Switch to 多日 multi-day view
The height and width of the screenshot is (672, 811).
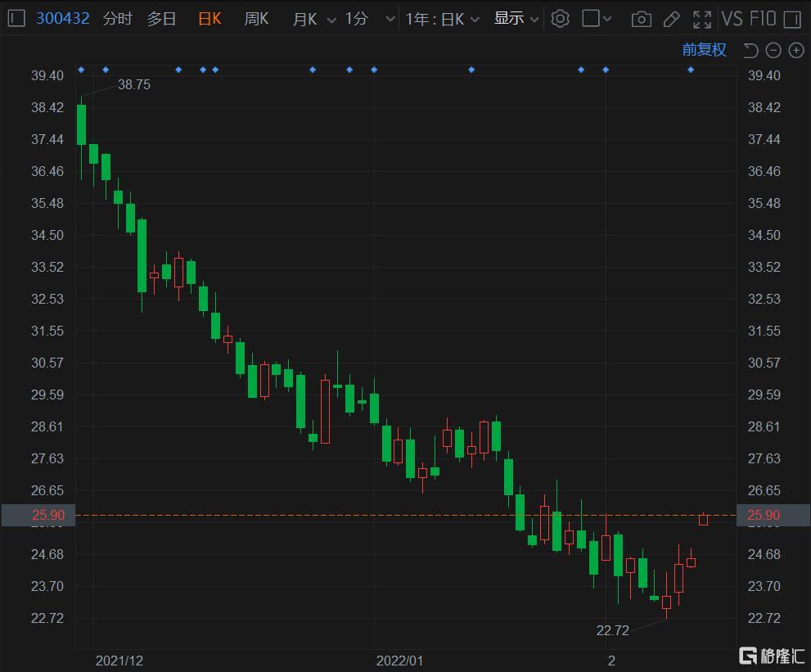point(161,19)
